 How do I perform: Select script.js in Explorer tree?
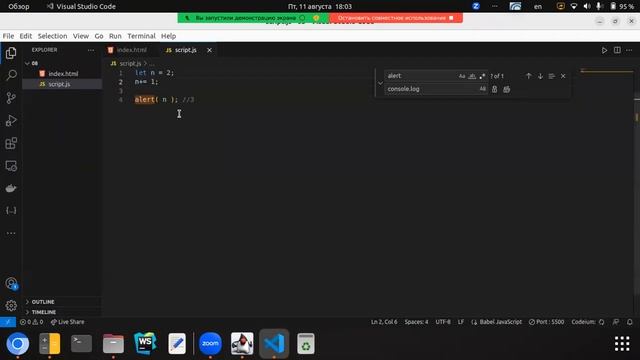coord(62,84)
